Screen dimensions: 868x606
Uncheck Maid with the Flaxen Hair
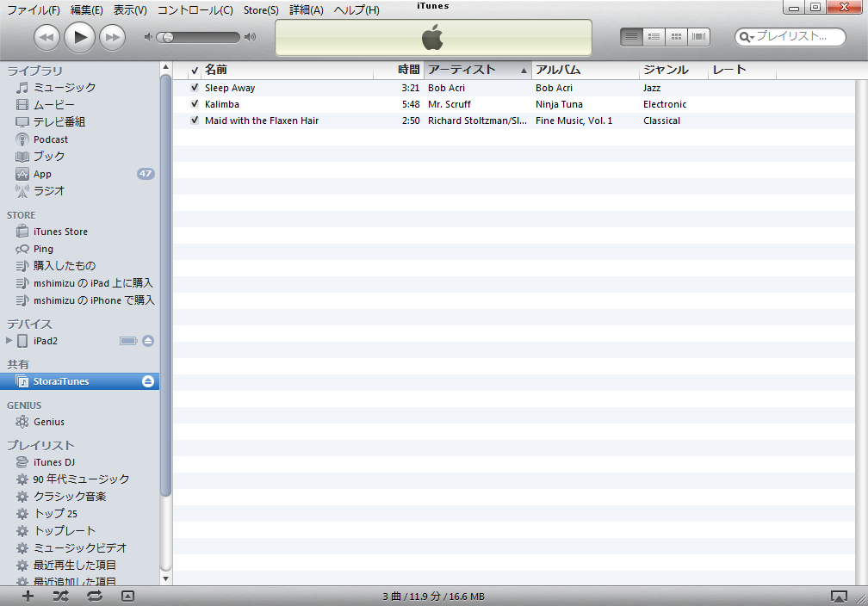click(195, 121)
